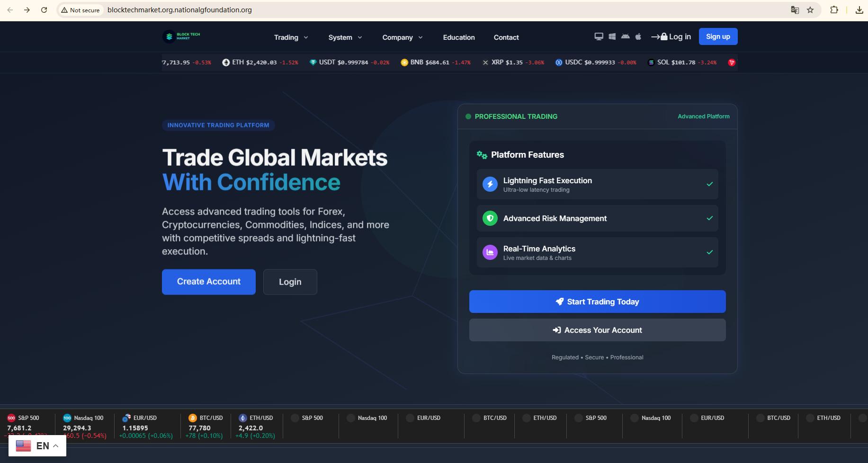Click the Apple download icon
Viewport: 868px width, 463px height.
(x=638, y=36)
